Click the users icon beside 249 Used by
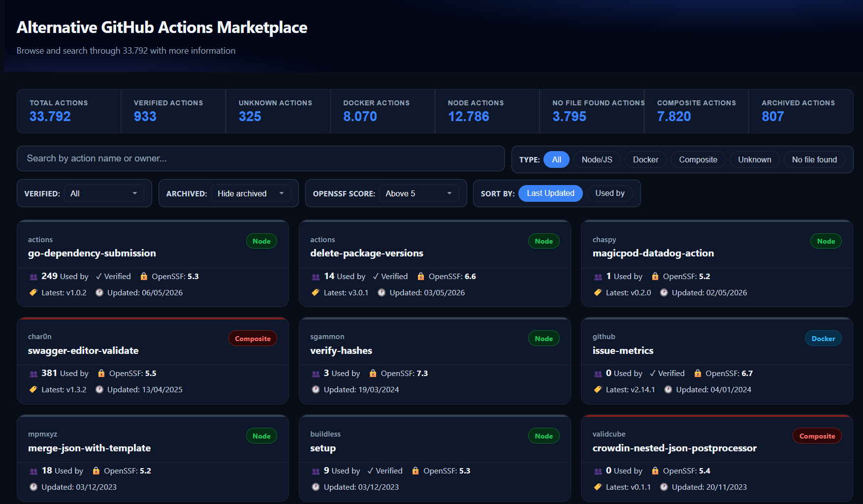Screen dimensions: 863x504 pyautogui.click(x=33, y=277)
